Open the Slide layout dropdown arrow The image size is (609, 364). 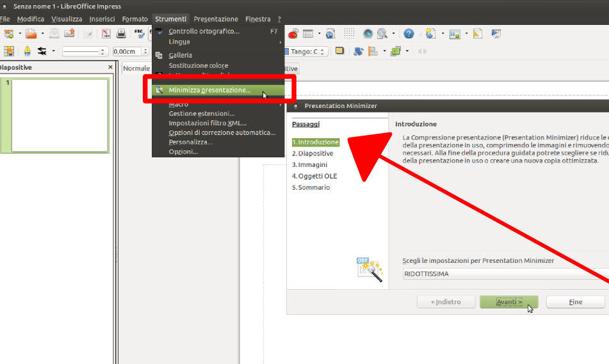point(466,34)
